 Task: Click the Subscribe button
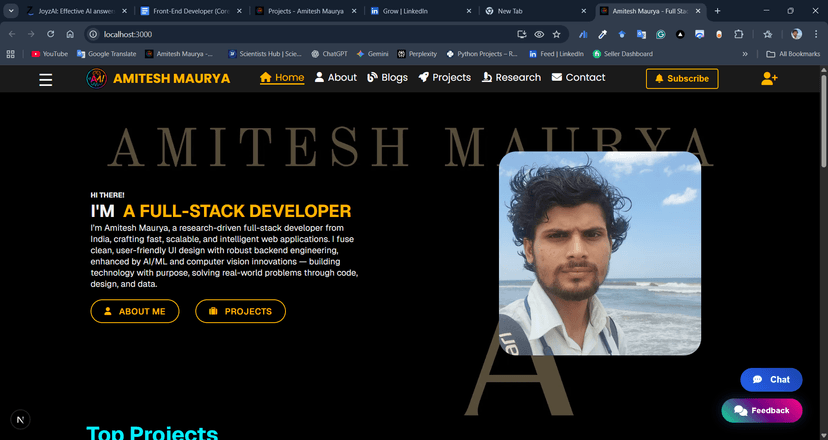pyautogui.click(x=682, y=78)
